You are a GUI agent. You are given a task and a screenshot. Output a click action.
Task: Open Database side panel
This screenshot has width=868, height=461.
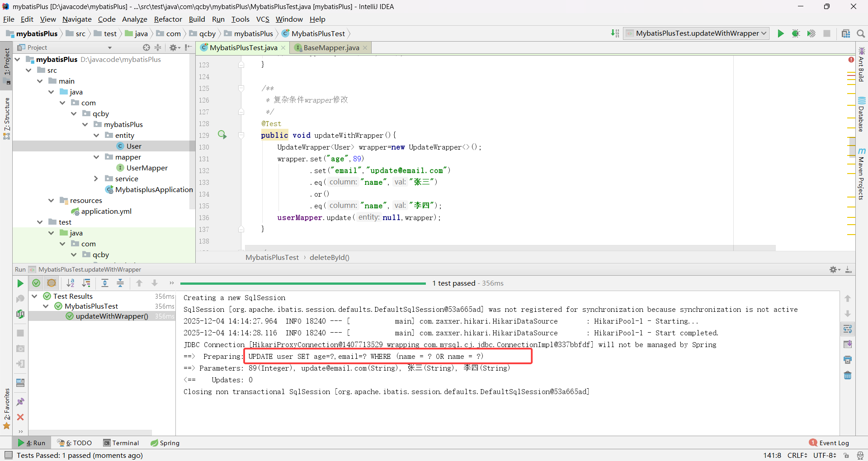862,114
